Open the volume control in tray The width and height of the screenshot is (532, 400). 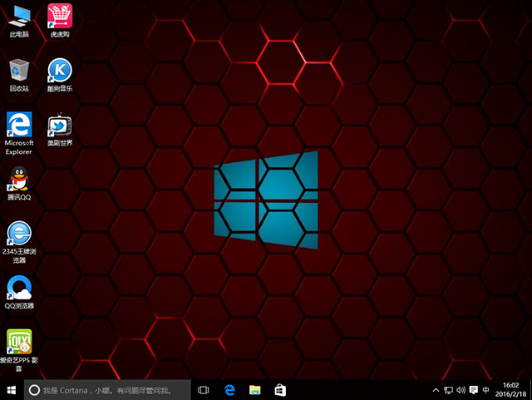pos(461,389)
